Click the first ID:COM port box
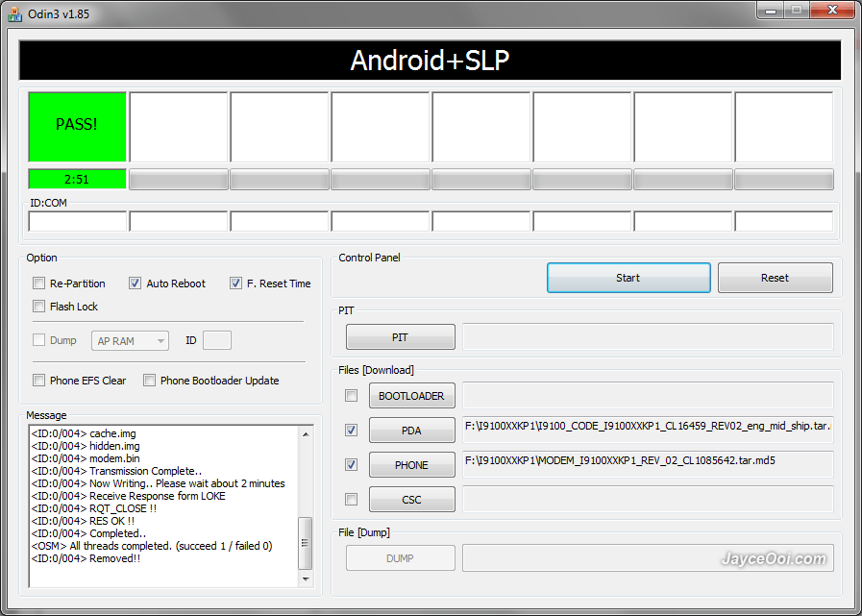The width and height of the screenshot is (862, 616). click(78, 221)
